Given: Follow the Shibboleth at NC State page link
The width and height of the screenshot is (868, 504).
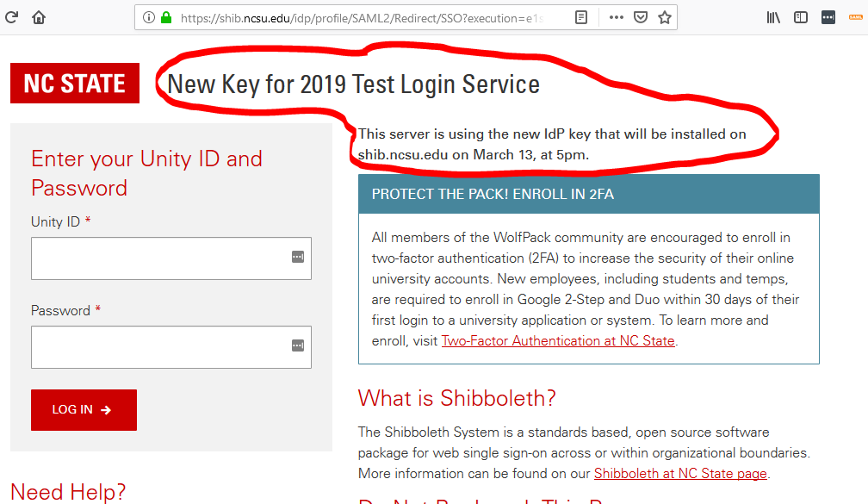Looking at the screenshot, I should (680, 474).
